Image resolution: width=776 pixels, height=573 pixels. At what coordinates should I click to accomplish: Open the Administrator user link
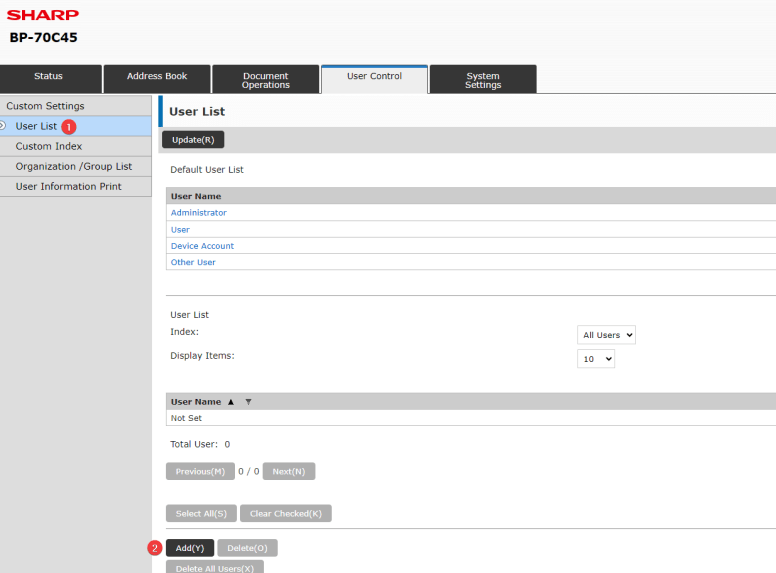pos(198,213)
